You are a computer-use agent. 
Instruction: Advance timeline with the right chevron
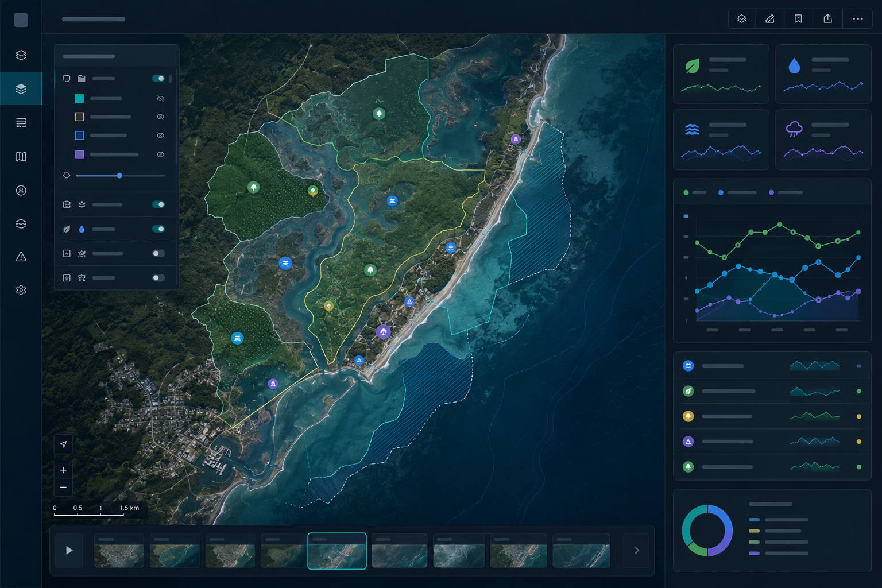coord(636,551)
